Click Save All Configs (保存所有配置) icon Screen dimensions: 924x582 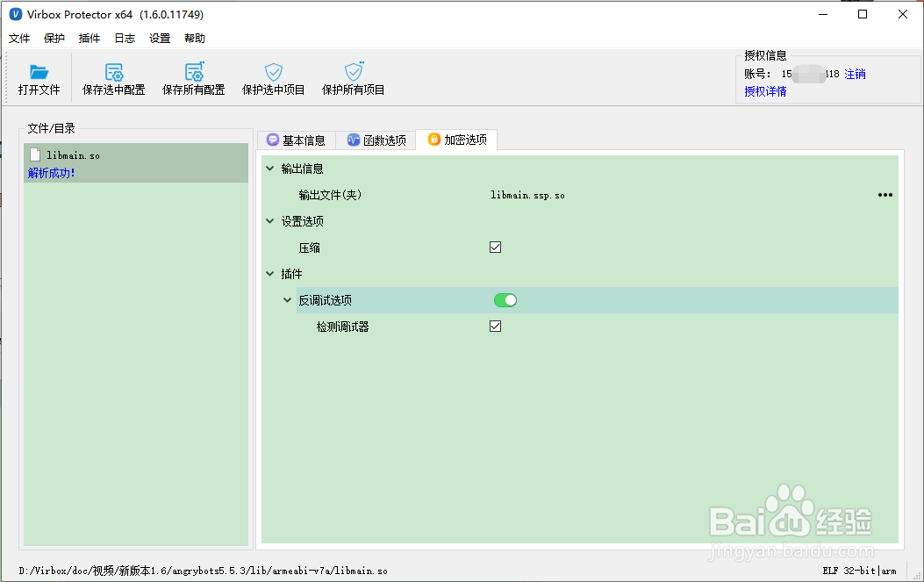click(194, 71)
